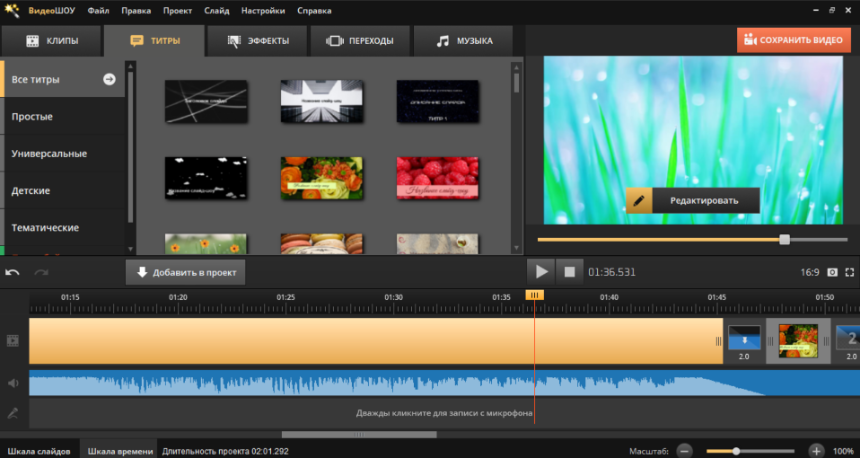860x458 pixels.
Task: Switch to Шкала времени view
Action: [120, 451]
